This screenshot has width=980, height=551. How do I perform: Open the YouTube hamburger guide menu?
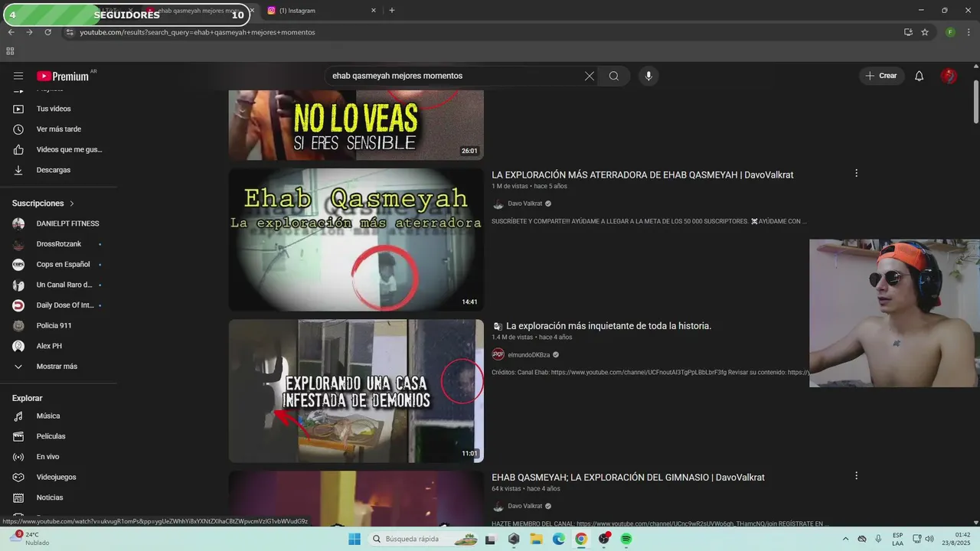(18, 76)
